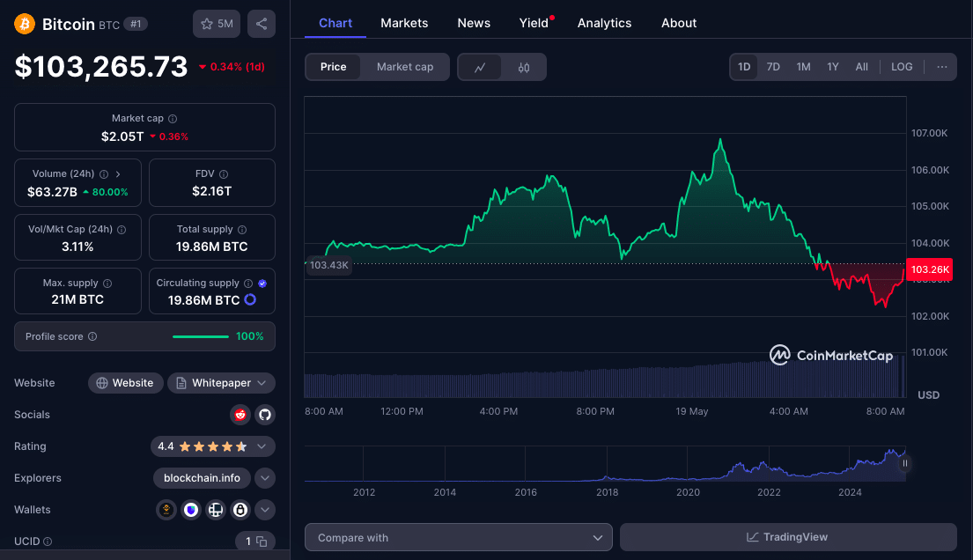Open the third wallet icon
Screen dimensions: 973x560
point(216,510)
